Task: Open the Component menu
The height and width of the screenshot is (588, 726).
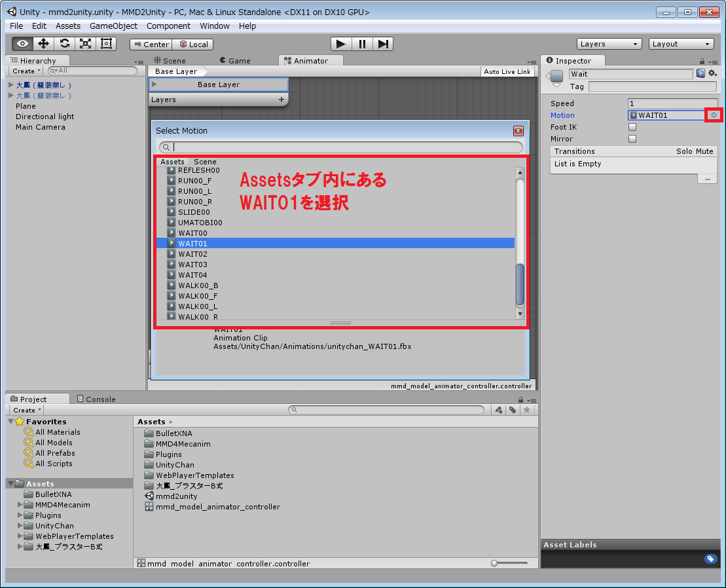Action: tap(168, 26)
